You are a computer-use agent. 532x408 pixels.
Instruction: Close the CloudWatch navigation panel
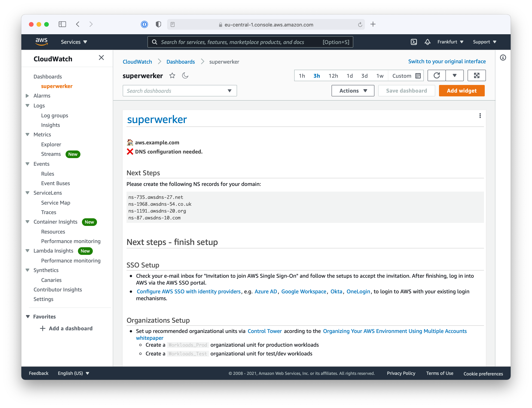point(101,58)
